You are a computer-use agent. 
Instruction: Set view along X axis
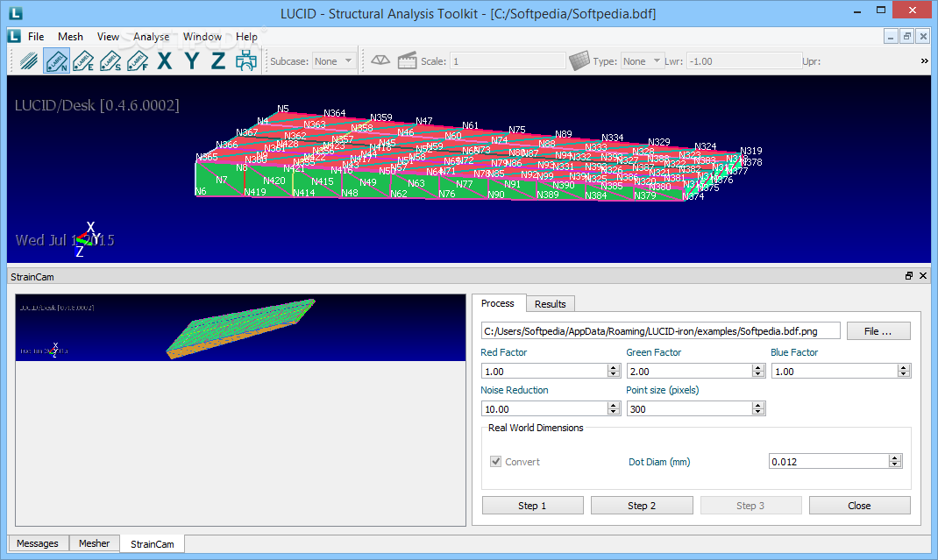click(165, 61)
